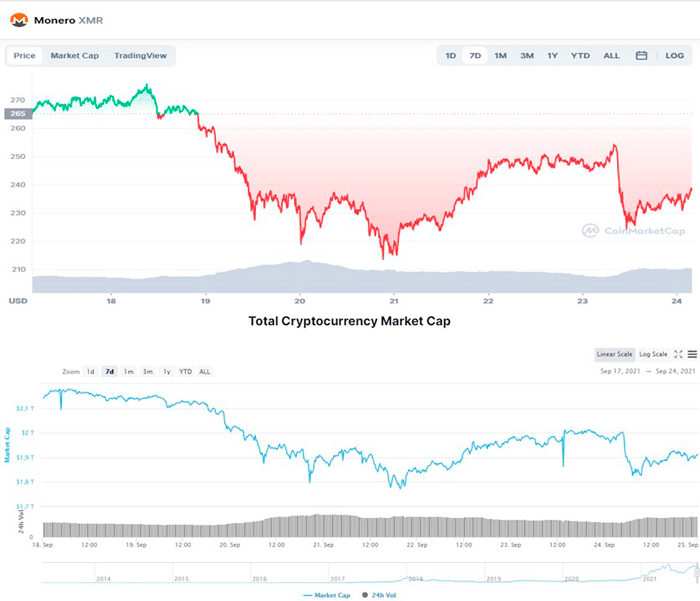Open the chart hamburger menu

pyautogui.click(x=692, y=354)
